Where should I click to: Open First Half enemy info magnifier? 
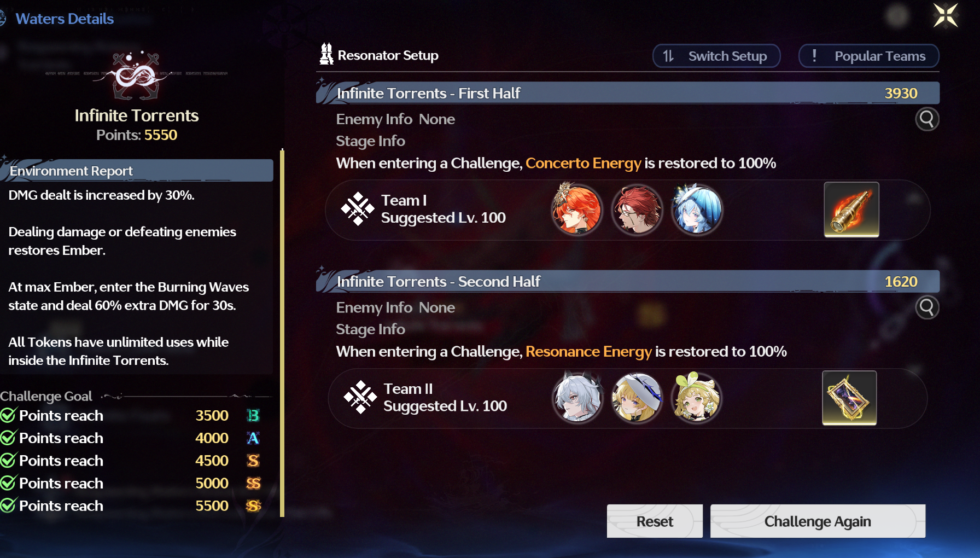927,119
